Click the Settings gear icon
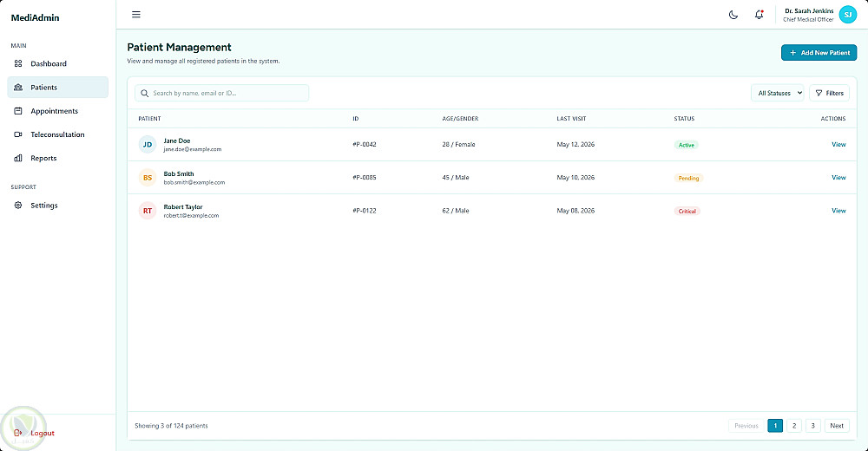The image size is (868, 451). click(18, 206)
